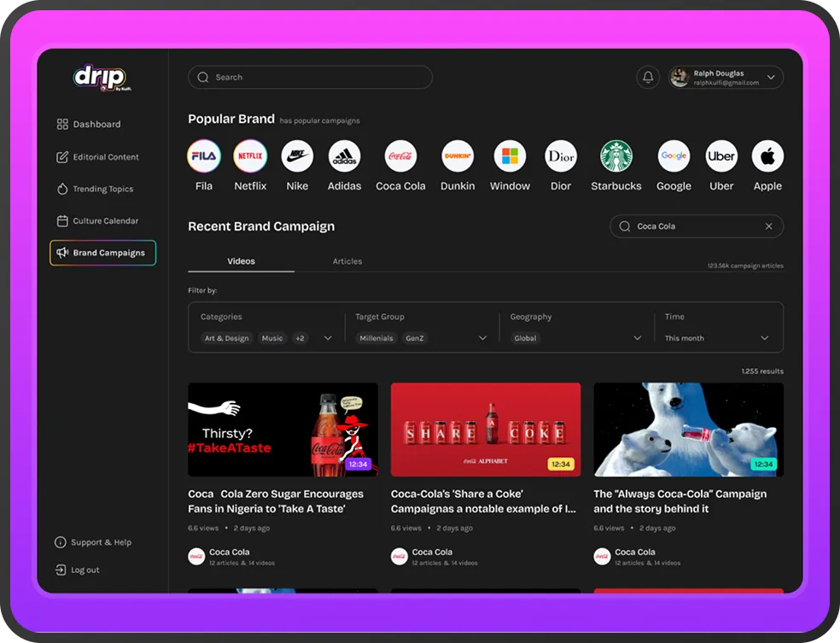Open Brand Campaigns in sidebar
The width and height of the screenshot is (840, 643).
(102, 253)
